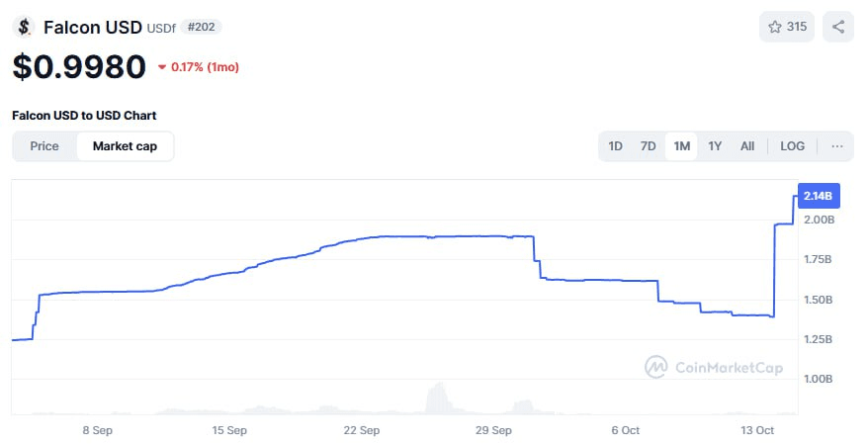The height and width of the screenshot is (445, 868).
Task: Toggle LOG scale on chart
Action: (x=792, y=146)
